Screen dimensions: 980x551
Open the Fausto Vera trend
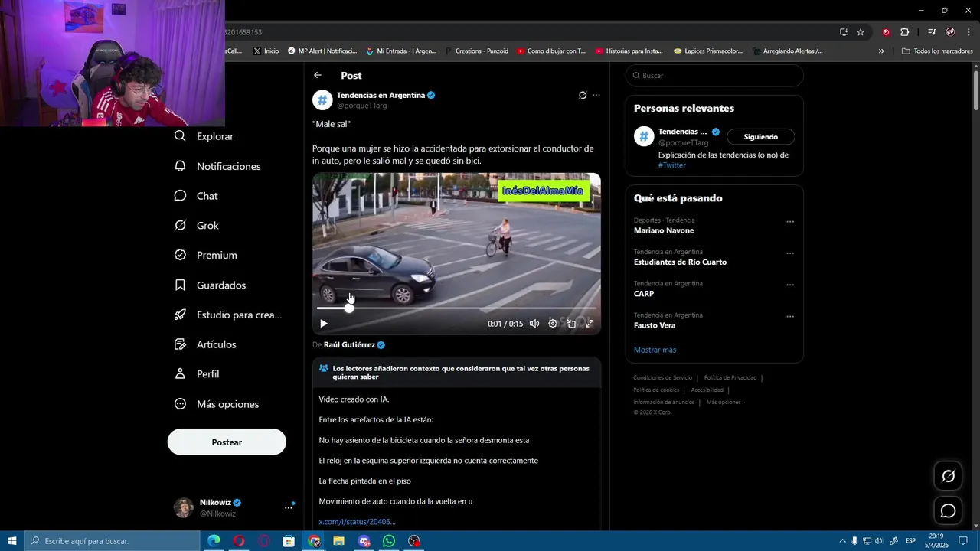coord(655,325)
